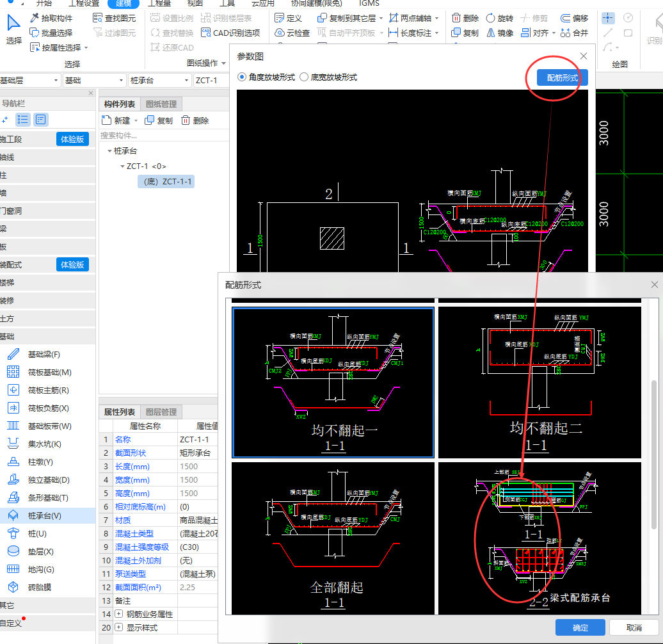
Task: Select 角度放坡形式 radio option
Action: point(242,77)
